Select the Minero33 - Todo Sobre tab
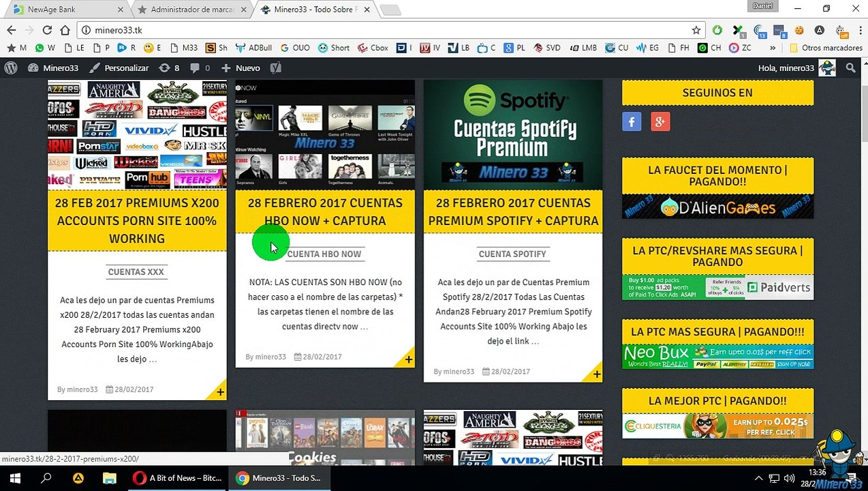868x491 pixels. (315, 10)
